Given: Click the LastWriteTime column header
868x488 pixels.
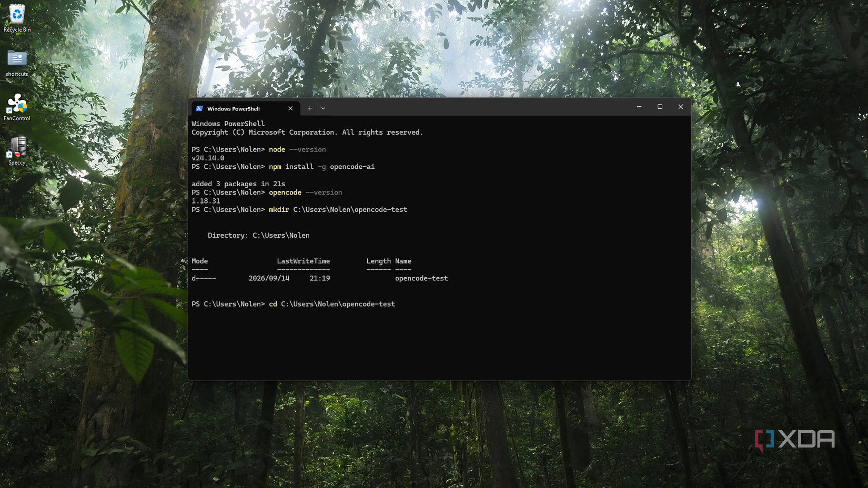Looking at the screenshot, I should 304,261.
